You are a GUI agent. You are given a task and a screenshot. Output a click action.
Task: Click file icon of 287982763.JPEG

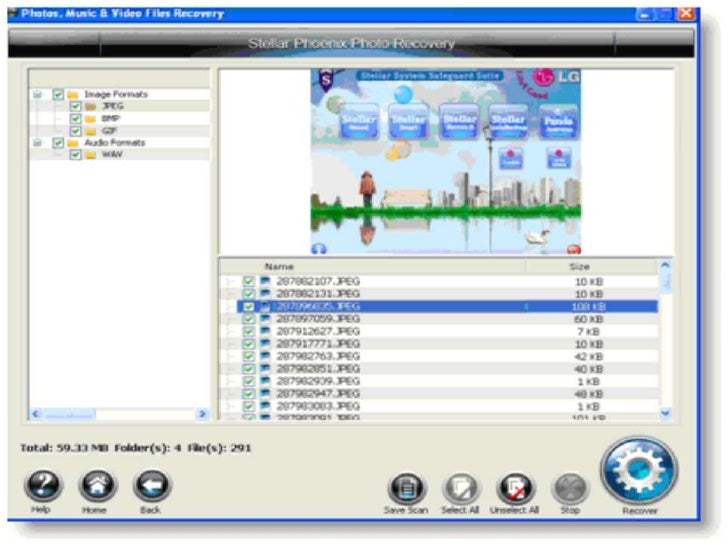(265, 356)
